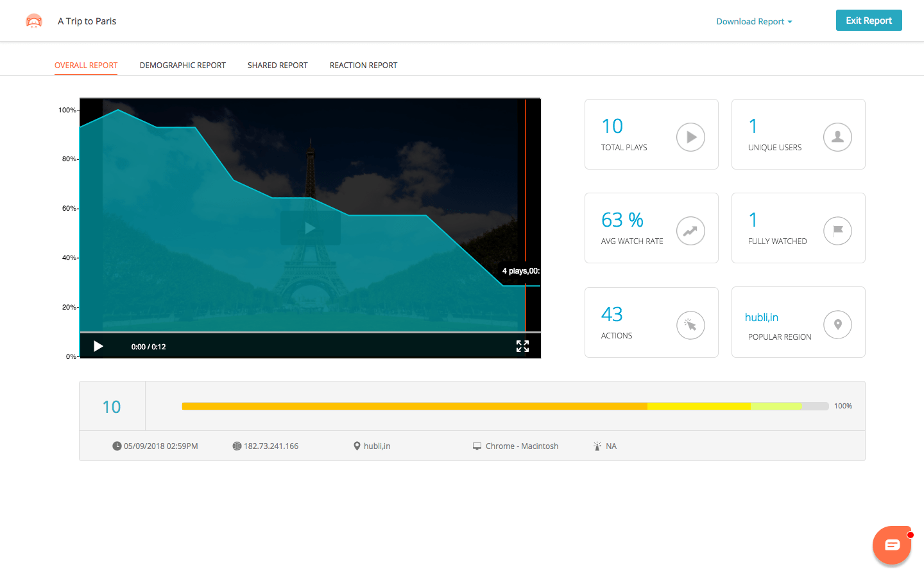Open the chat support widget

pos(892,545)
